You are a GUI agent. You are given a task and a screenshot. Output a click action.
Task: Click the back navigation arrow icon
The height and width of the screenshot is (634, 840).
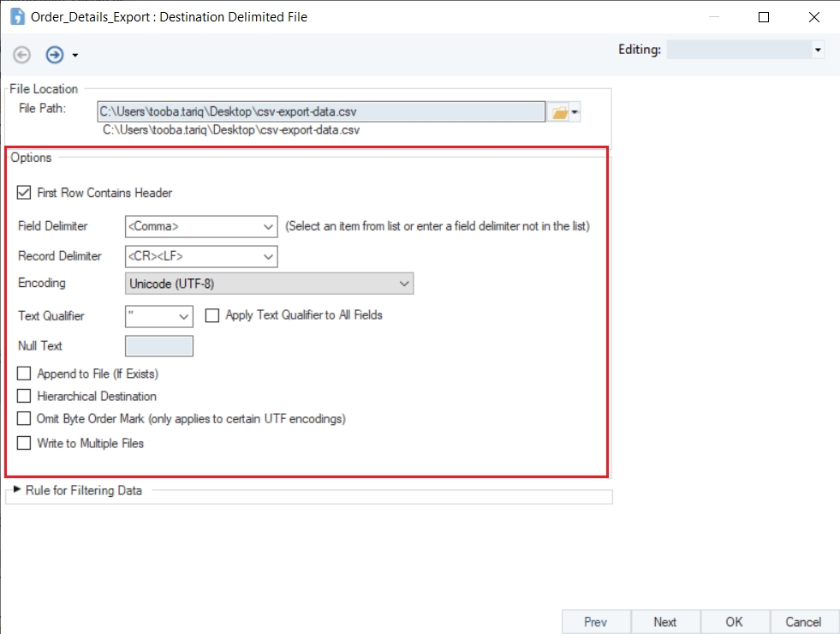[x=22, y=55]
